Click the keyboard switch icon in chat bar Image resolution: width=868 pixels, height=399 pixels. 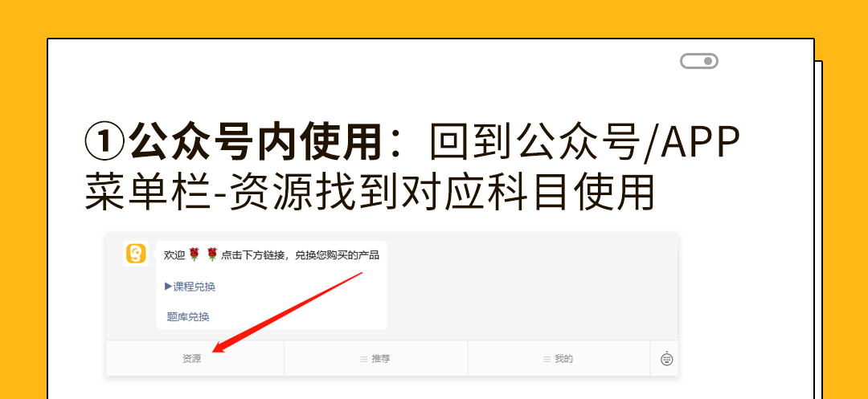pos(666,359)
